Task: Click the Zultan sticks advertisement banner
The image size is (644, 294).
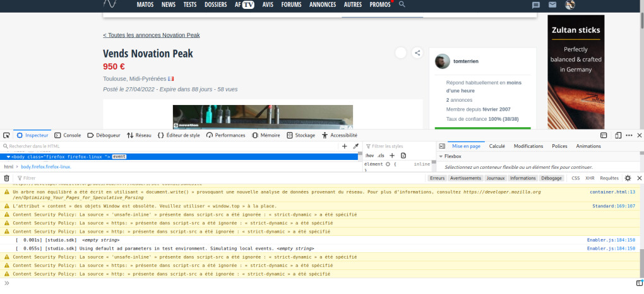Action: point(576,72)
